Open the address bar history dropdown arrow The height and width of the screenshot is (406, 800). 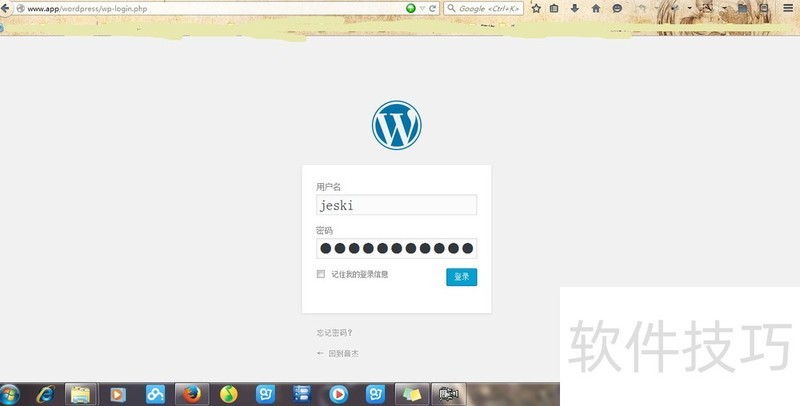pyautogui.click(x=422, y=9)
